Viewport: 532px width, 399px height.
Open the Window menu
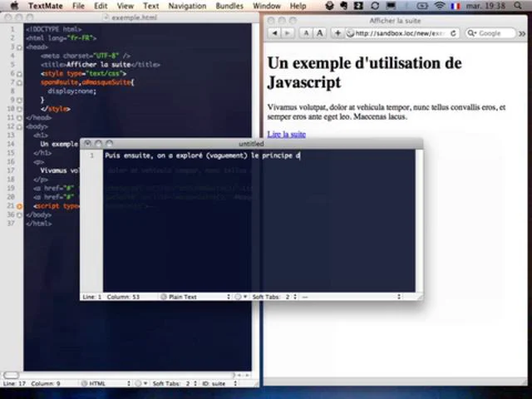267,6
